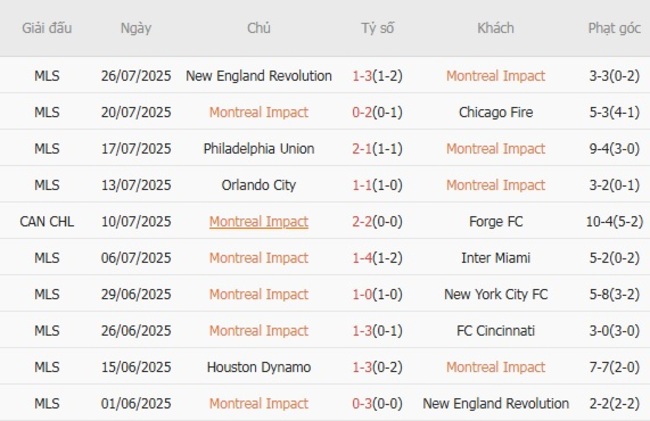Click Philadelphia Union team name
The image size is (650, 421).
[x=259, y=149]
